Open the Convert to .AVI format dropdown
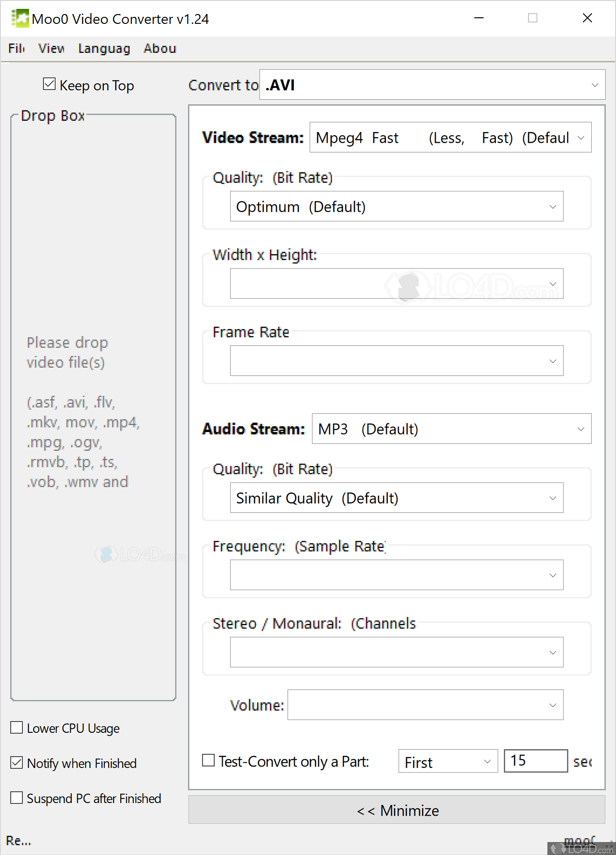The width and height of the screenshot is (616, 855). tap(433, 85)
